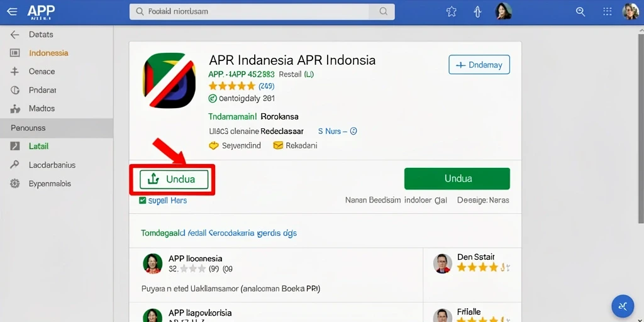Click the upload arrow icon in header

(x=477, y=12)
